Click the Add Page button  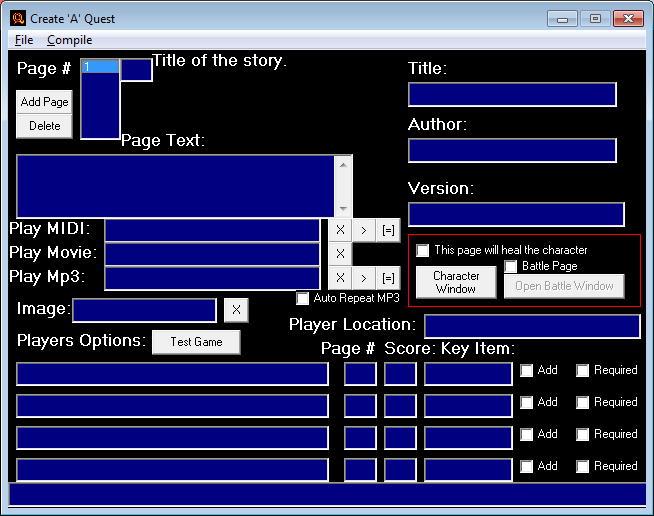tap(45, 102)
